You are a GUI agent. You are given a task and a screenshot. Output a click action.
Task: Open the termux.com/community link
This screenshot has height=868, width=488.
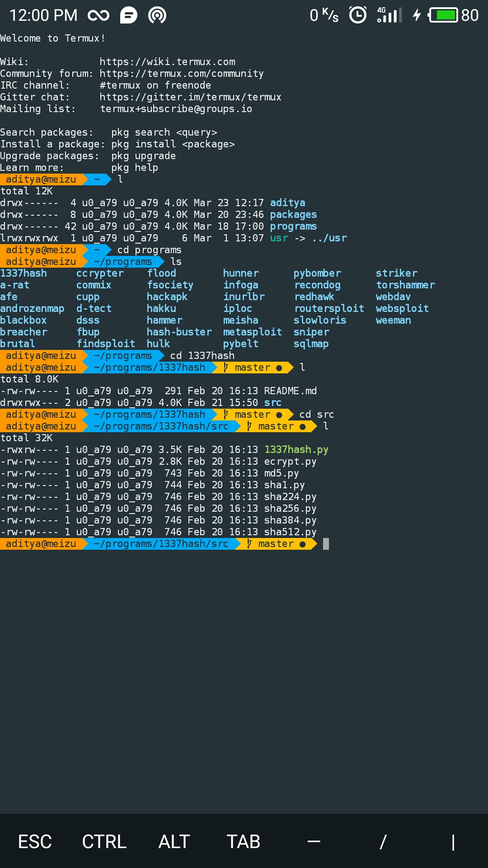[x=182, y=74]
